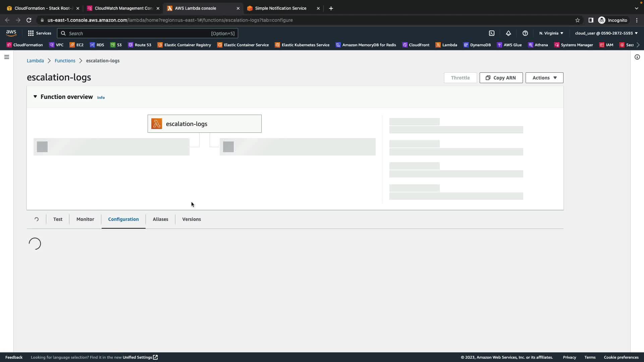
Task: Go to Functions breadcrumb link
Action: pyautogui.click(x=65, y=61)
